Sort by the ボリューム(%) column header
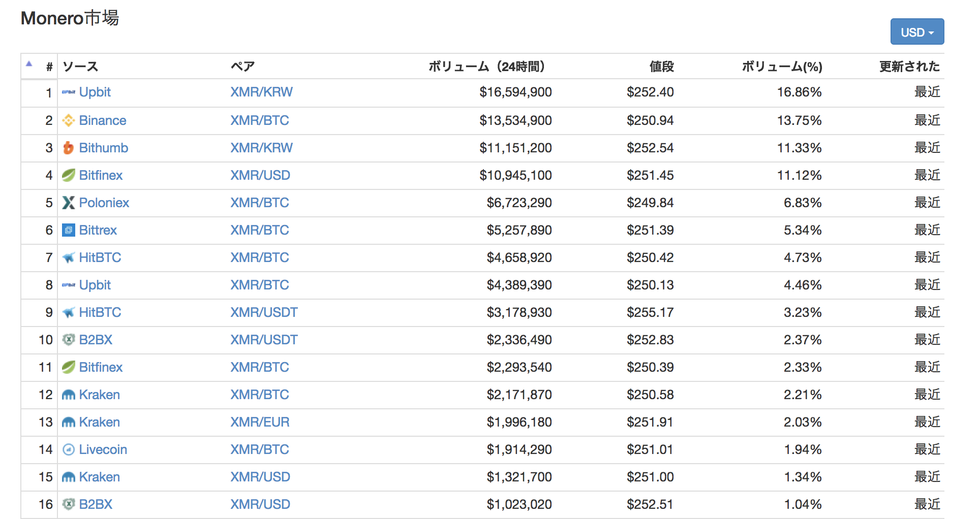 pyautogui.click(x=782, y=67)
